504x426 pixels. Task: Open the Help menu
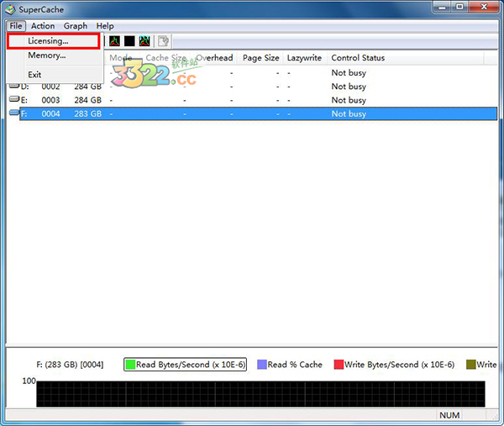click(x=105, y=26)
